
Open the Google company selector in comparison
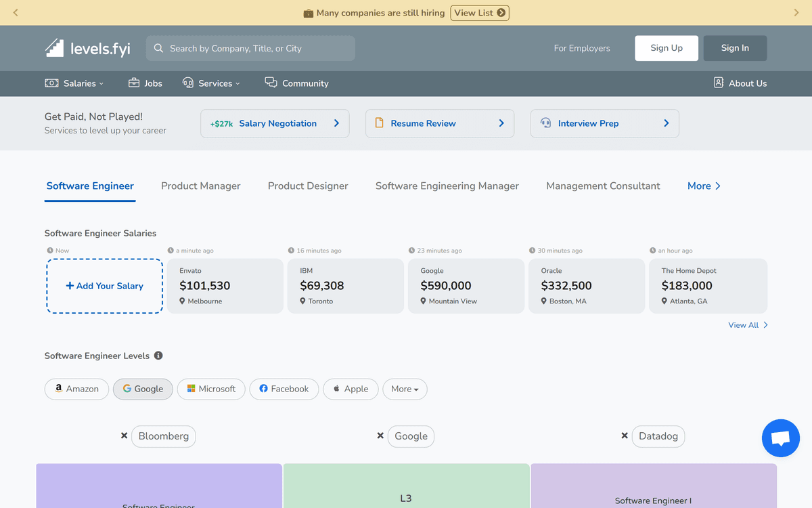coord(411,436)
